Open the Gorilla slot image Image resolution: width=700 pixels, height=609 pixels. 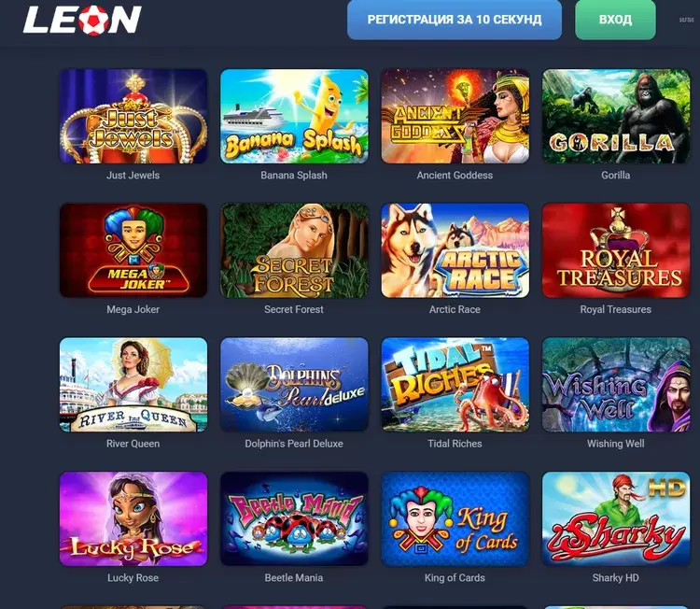point(616,116)
